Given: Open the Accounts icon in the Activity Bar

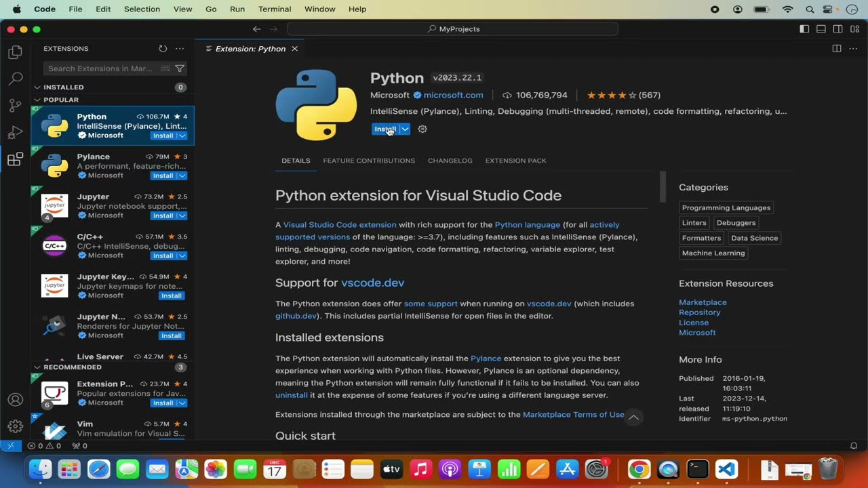Looking at the screenshot, I should pyautogui.click(x=15, y=400).
